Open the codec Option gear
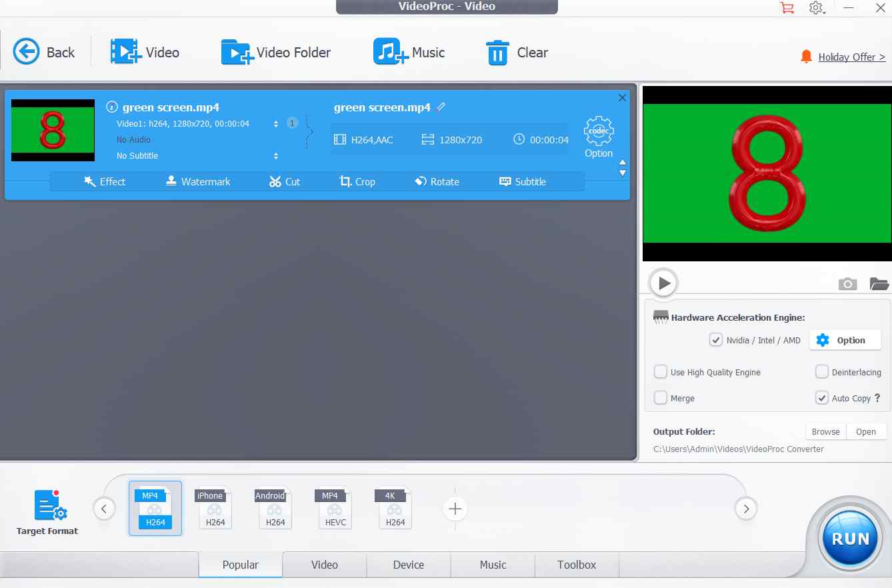 click(x=599, y=137)
